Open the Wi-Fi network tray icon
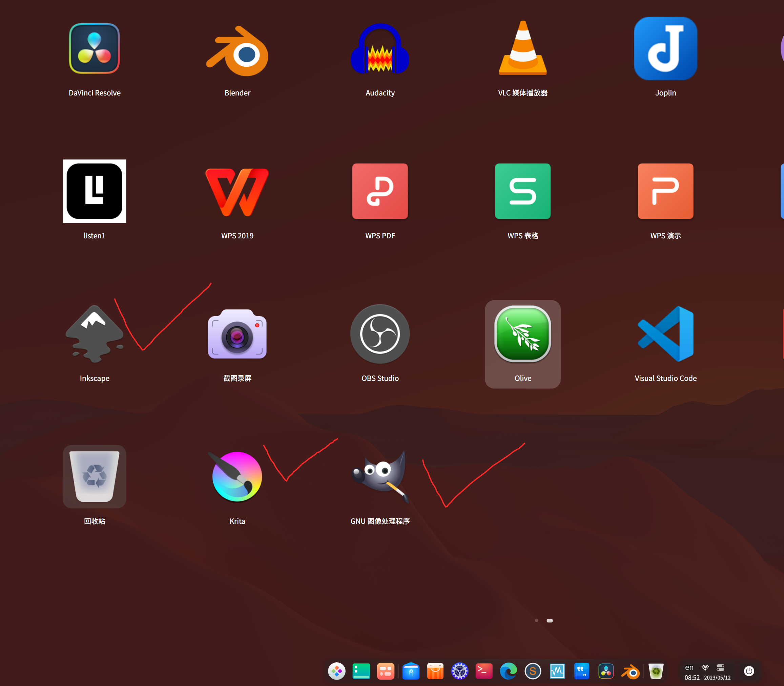Viewport: 784px width, 686px height. click(x=705, y=668)
